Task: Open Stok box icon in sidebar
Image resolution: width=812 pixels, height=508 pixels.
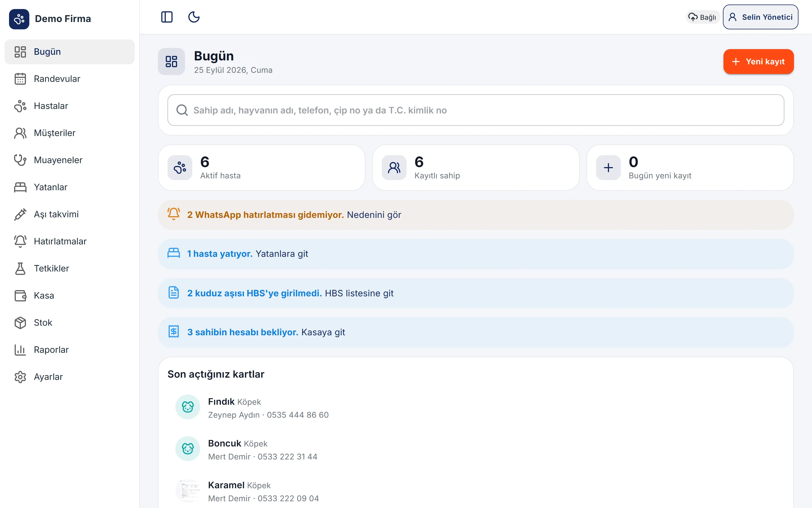Action: coord(20,323)
